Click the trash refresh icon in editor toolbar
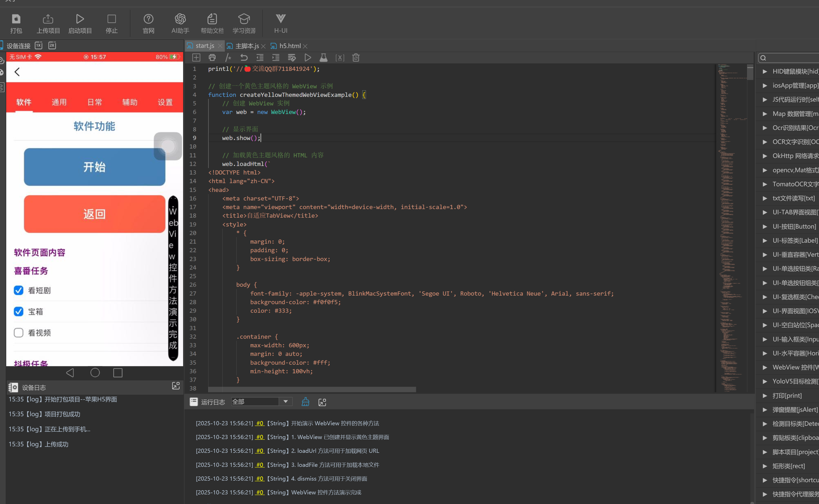819x504 pixels. [356, 58]
